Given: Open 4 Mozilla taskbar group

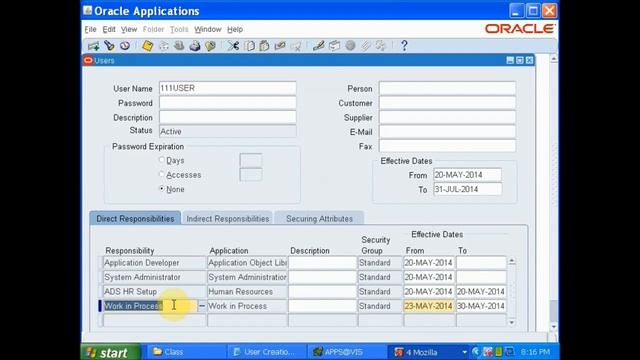Looking at the screenshot, I should click(429, 352).
